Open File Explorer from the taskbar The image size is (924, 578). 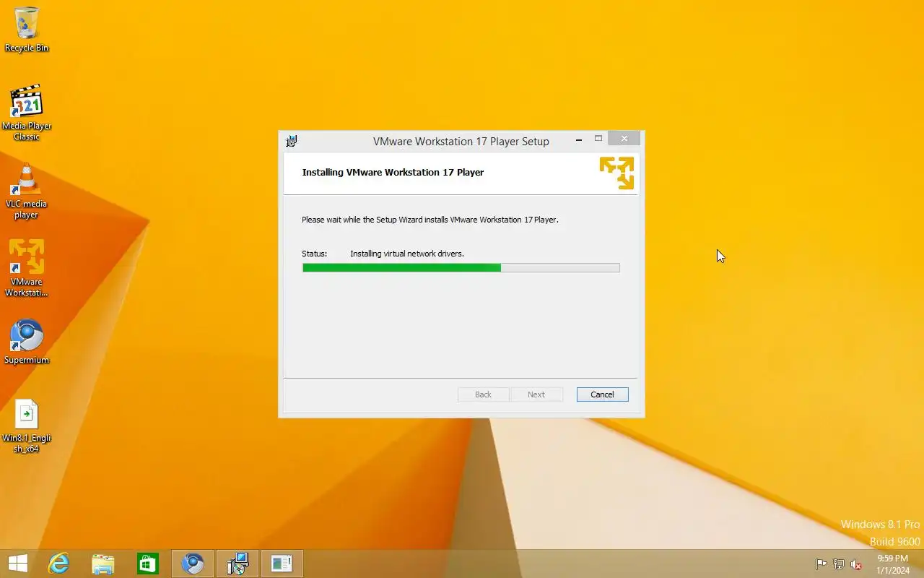click(x=103, y=564)
